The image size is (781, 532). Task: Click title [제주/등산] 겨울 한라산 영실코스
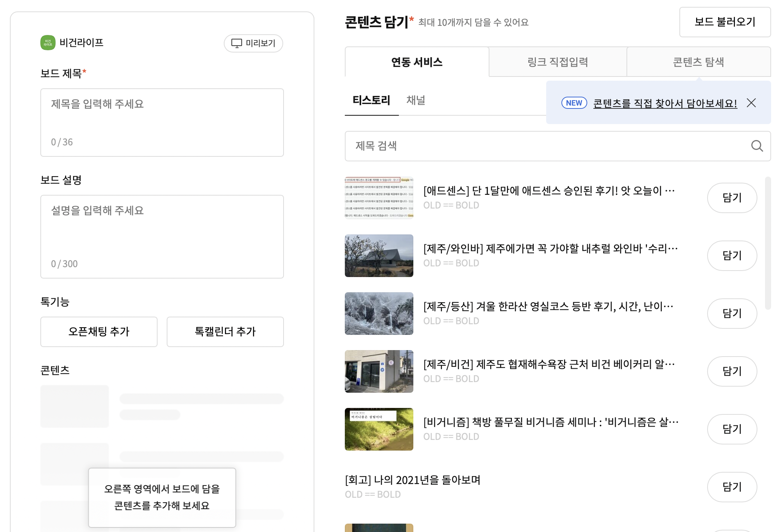coord(548,306)
